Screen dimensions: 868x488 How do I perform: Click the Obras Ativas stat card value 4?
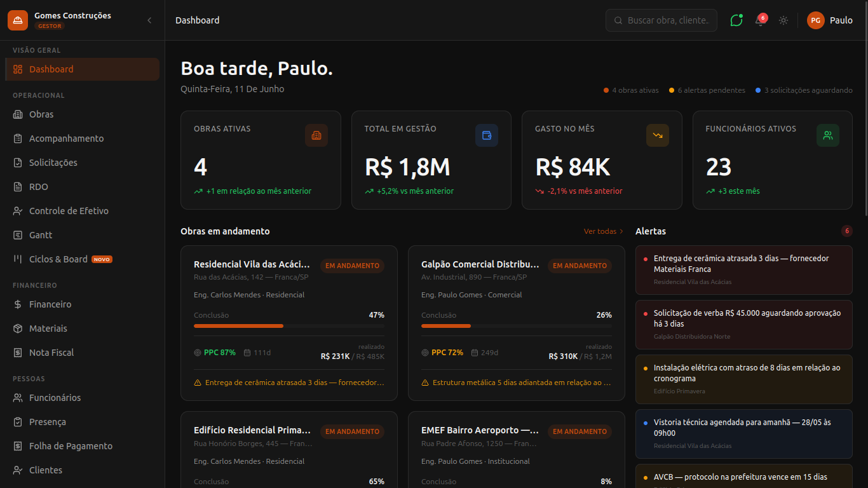pyautogui.click(x=200, y=167)
